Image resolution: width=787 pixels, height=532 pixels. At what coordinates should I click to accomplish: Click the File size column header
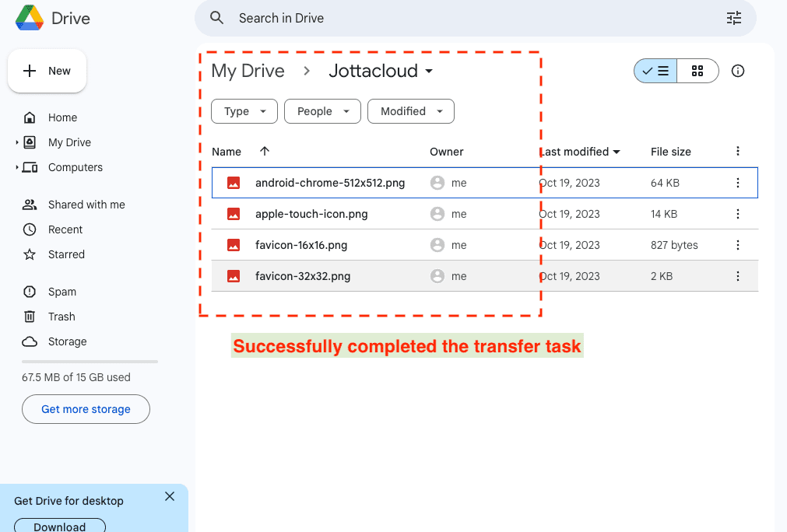(x=670, y=152)
